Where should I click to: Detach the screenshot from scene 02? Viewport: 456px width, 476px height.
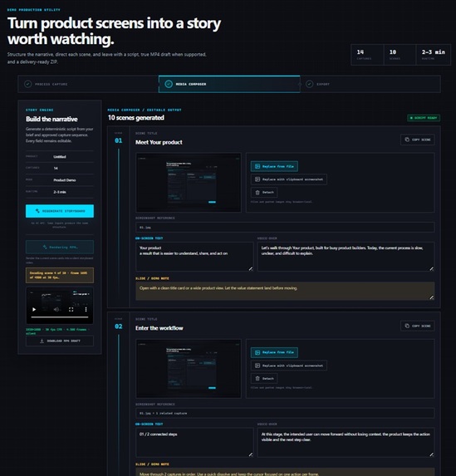pyautogui.click(x=264, y=379)
